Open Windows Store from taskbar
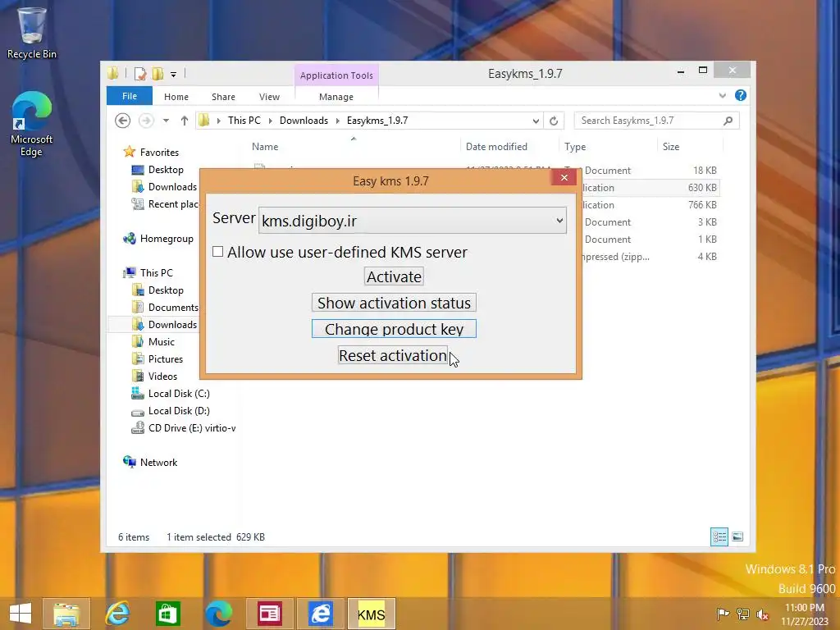This screenshot has width=840, height=630. point(167,614)
